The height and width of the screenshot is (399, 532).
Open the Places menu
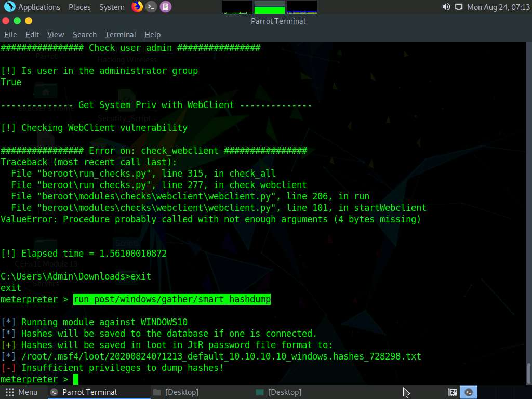pyautogui.click(x=79, y=7)
